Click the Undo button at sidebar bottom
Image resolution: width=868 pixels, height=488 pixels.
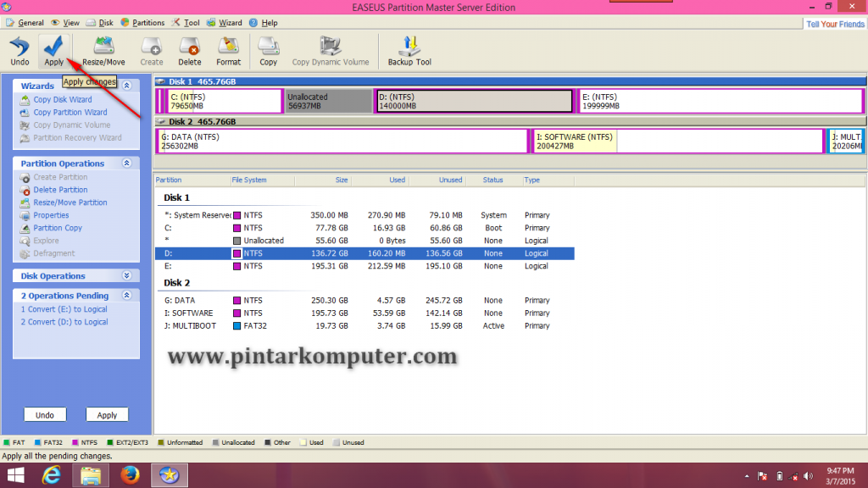click(45, 415)
